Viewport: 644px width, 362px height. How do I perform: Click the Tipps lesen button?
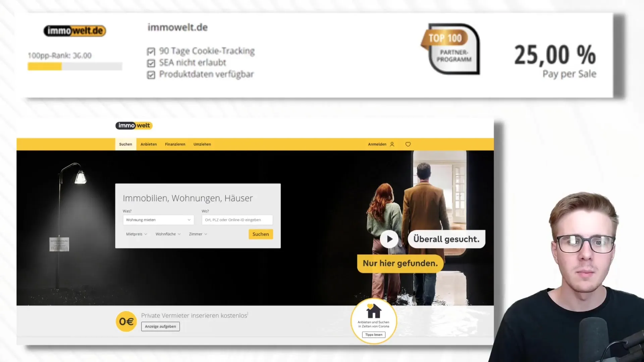point(374,335)
